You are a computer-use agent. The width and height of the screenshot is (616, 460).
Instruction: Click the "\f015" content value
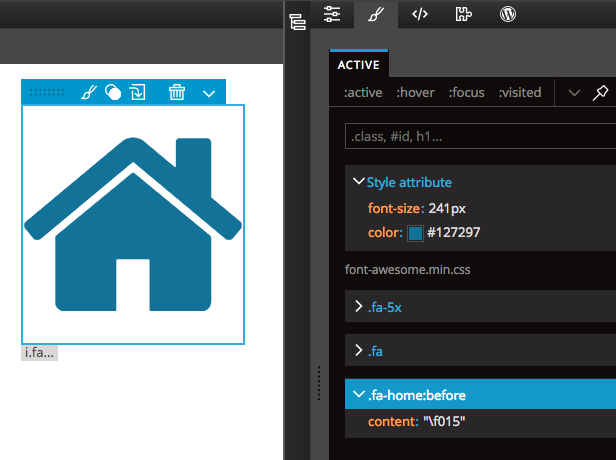[444, 422]
